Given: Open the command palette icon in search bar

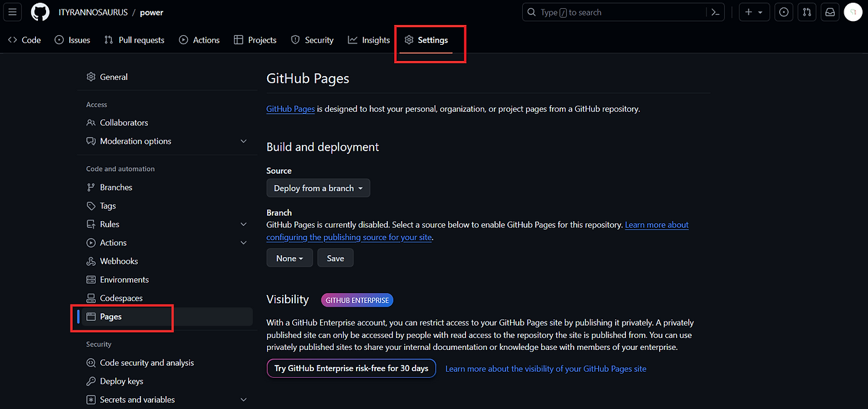Looking at the screenshot, I should point(714,12).
